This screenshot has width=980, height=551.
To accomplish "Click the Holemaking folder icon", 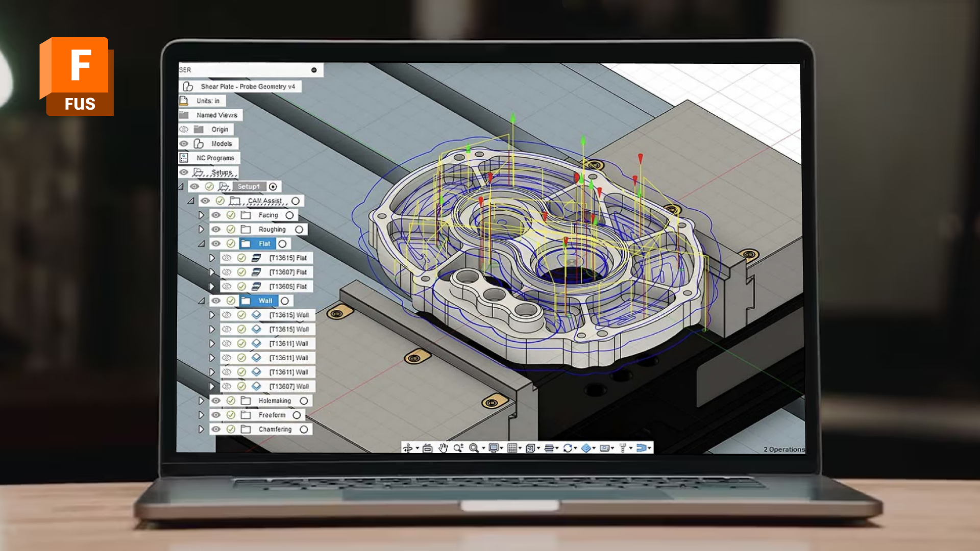I will [x=246, y=401].
